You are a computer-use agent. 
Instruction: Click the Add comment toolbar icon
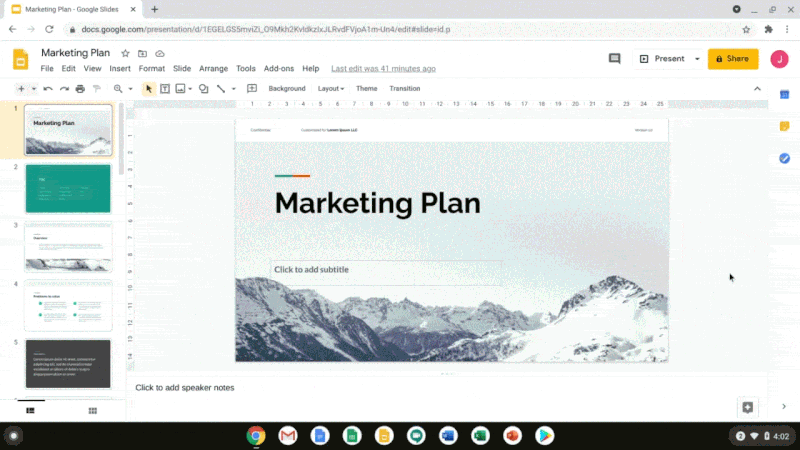point(252,89)
